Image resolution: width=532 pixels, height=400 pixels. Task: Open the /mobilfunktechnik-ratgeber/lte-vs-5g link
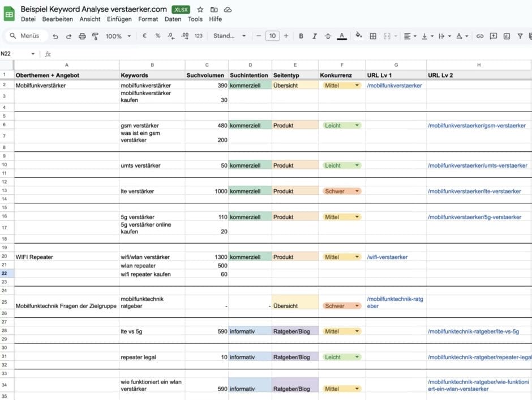473,331
